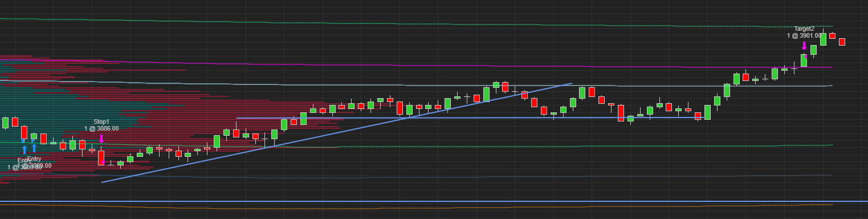
Task: Select the rising blue diagonal trendline
Action: point(336,133)
